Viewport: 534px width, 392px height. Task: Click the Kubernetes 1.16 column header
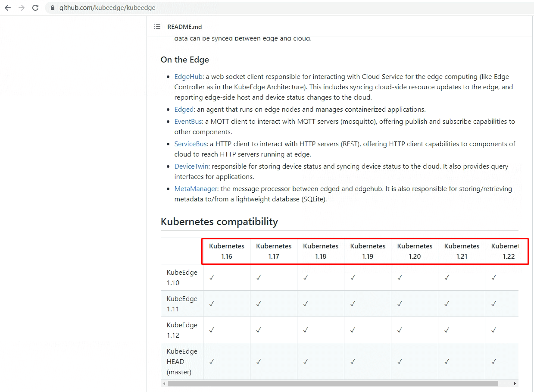point(227,251)
